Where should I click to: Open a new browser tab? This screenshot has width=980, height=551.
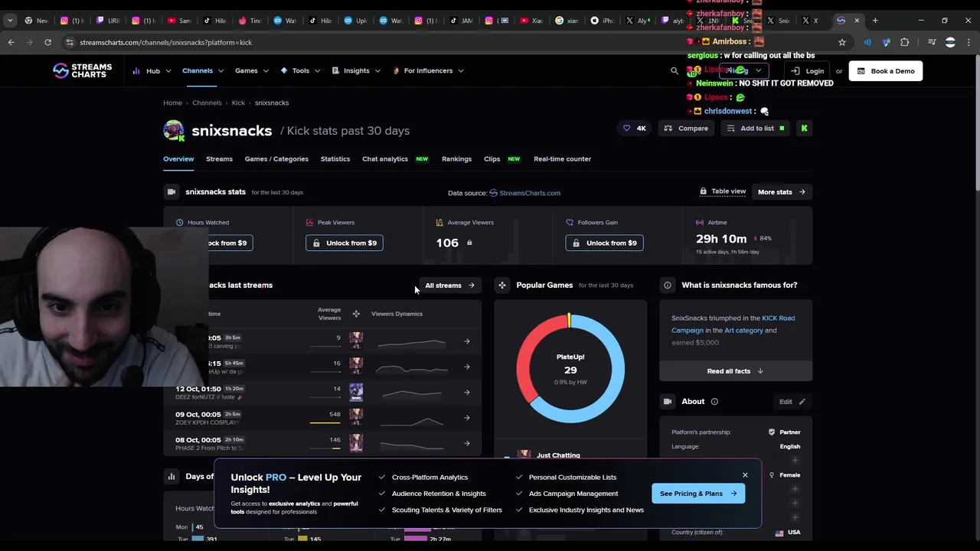coord(876,21)
